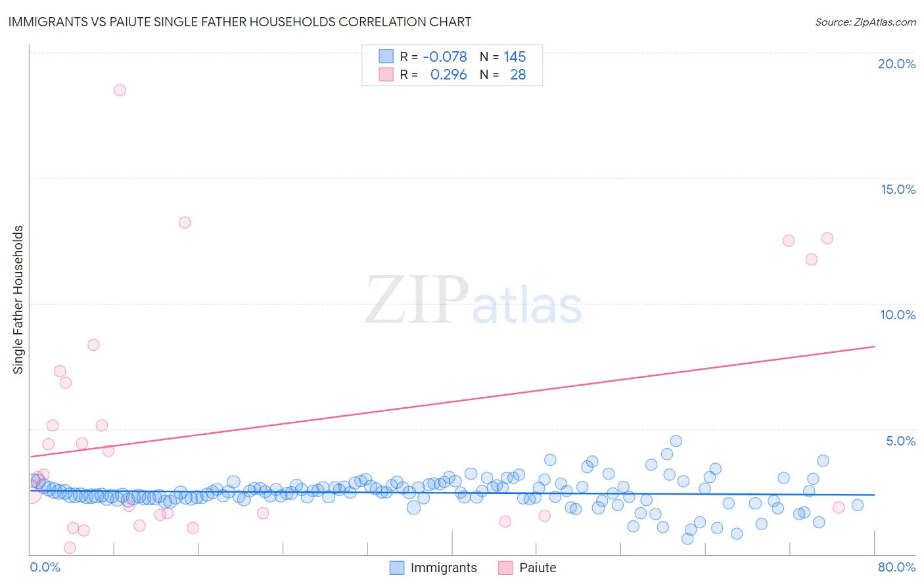The width and height of the screenshot is (924, 586).
Task: Click the 0.0% x-axis label
Action: (x=45, y=567)
